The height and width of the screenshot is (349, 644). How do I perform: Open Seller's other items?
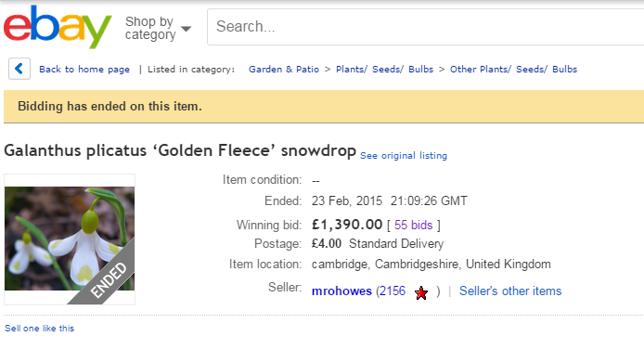pos(510,291)
